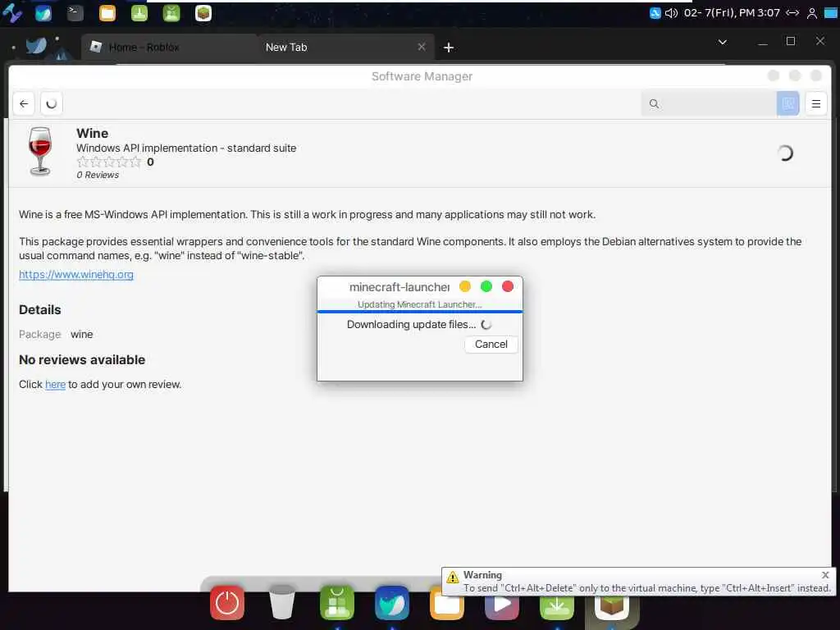
Task: Click the 'Downloading update files...' status text
Action: coord(411,324)
